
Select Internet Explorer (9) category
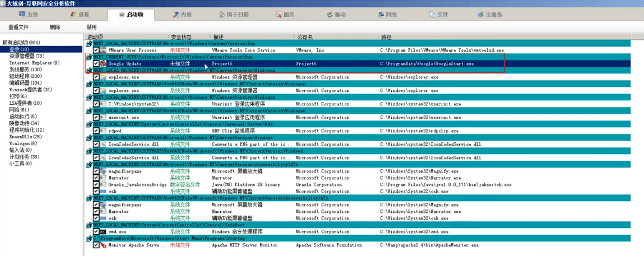point(34,63)
